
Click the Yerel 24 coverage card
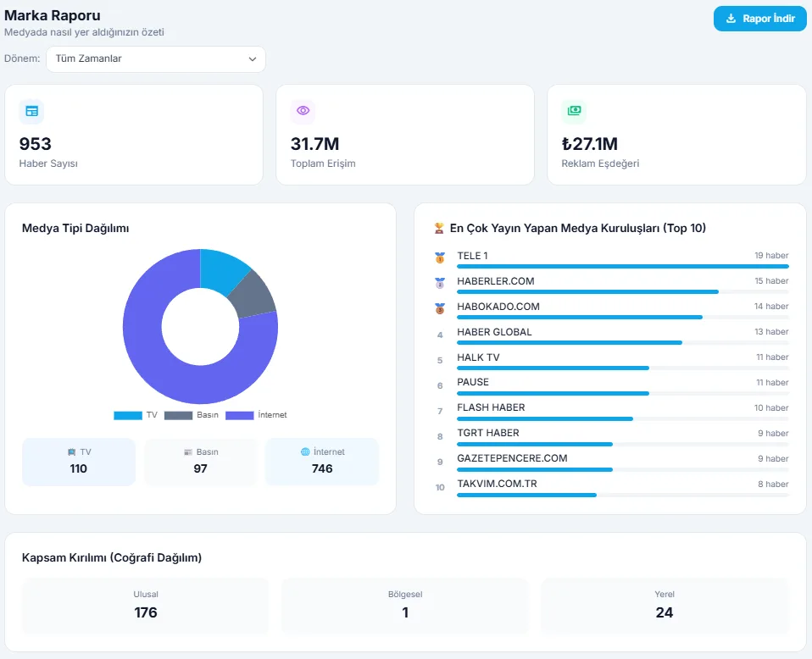[665, 605]
